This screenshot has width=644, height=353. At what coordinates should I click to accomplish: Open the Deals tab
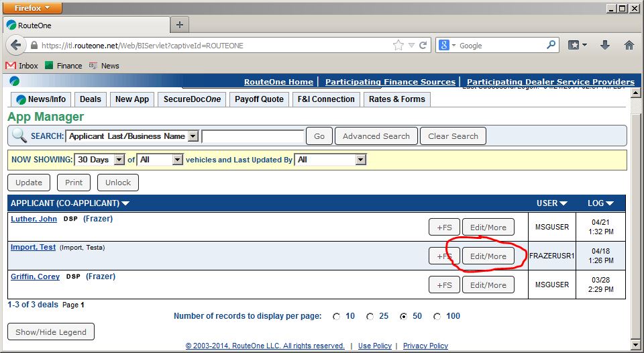pyautogui.click(x=91, y=99)
